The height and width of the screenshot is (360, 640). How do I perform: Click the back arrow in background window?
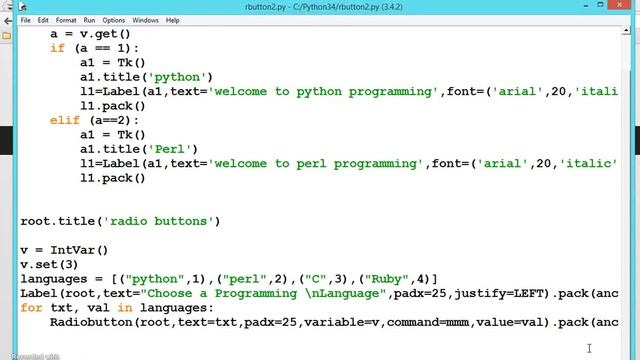[8, 21]
